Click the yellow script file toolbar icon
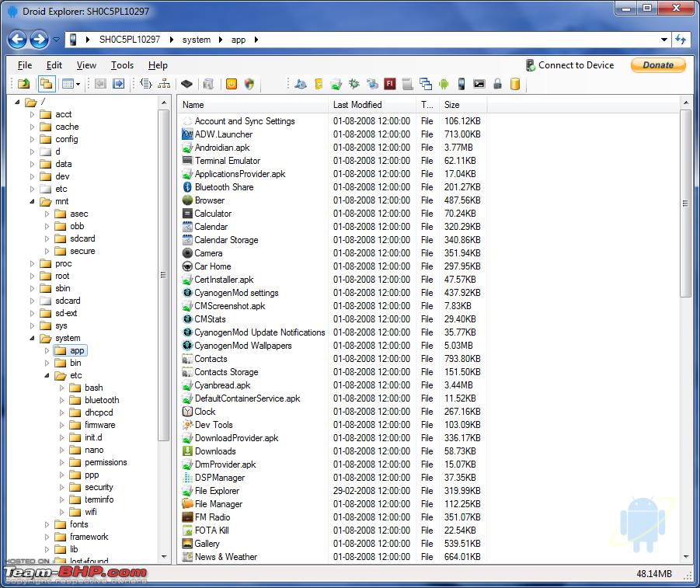This screenshot has height=588, width=700. coord(319,83)
